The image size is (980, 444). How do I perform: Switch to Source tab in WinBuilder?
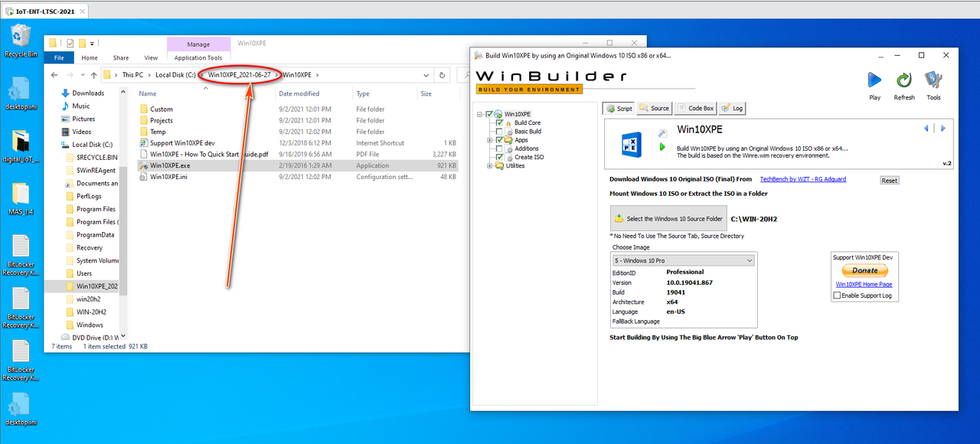[x=654, y=108]
